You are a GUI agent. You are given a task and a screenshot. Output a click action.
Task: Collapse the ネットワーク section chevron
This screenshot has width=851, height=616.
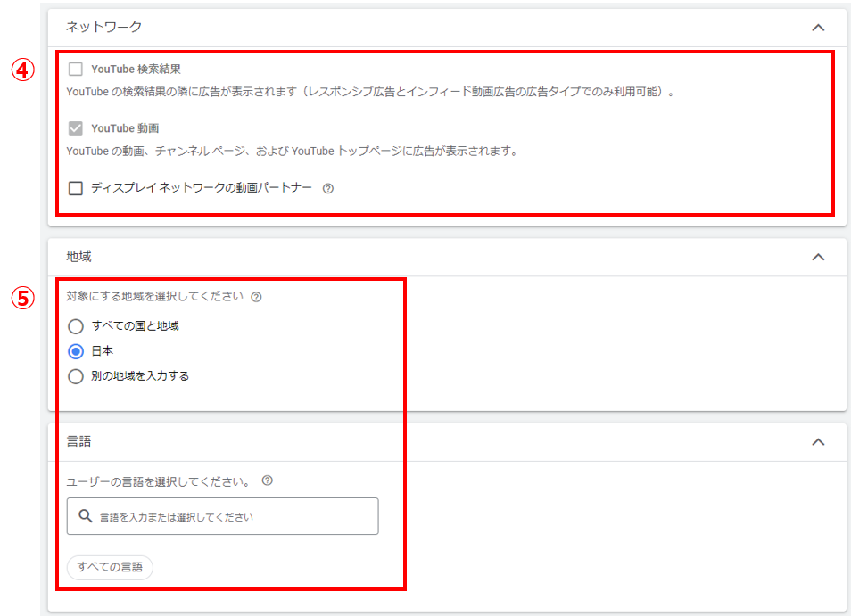[818, 28]
